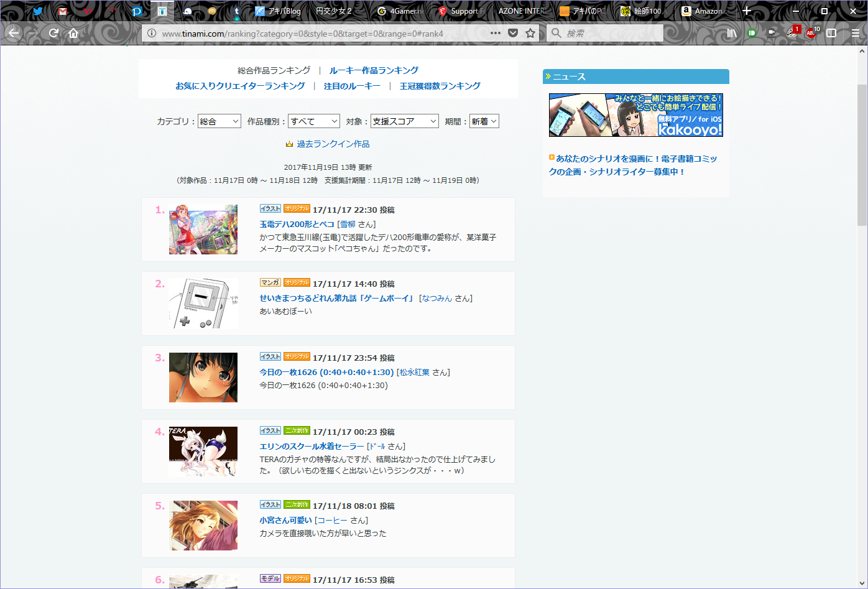The width and height of the screenshot is (868, 589).
Task: Show site information icon in address bar
Action: (151, 33)
